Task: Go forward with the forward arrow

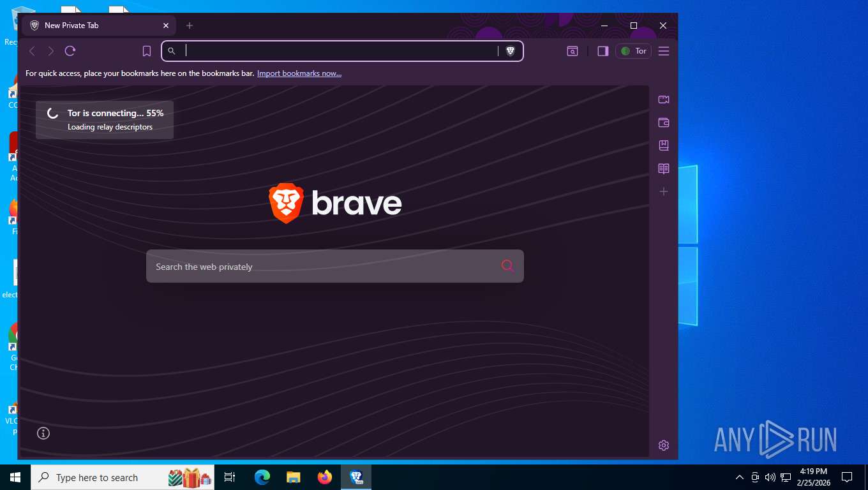Action: tap(51, 51)
